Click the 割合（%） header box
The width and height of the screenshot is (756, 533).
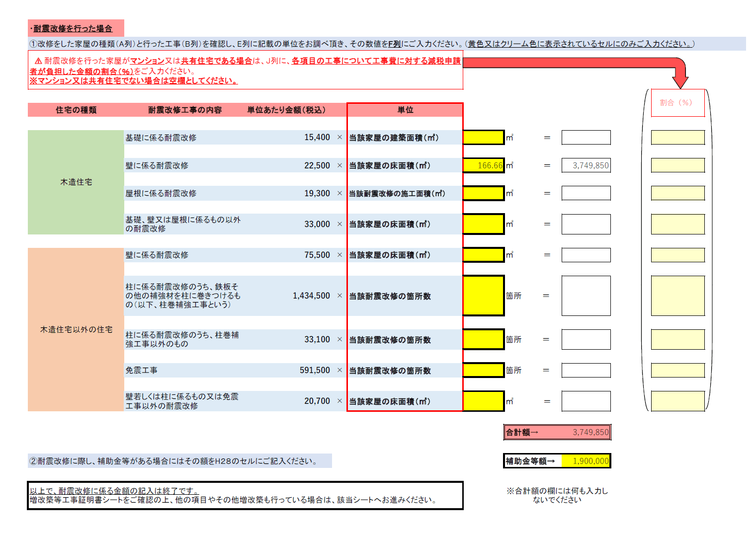coord(677,103)
